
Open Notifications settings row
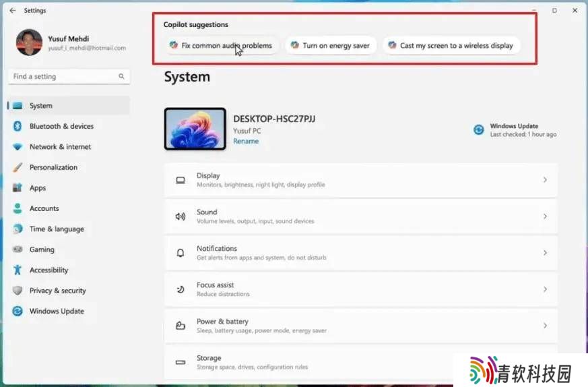[x=361, y=253]
